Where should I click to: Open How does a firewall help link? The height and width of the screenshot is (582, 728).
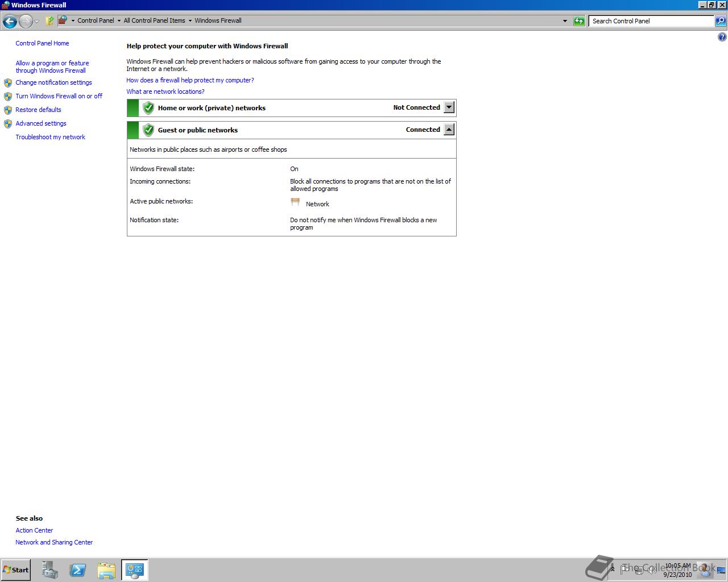pos(190,80)
